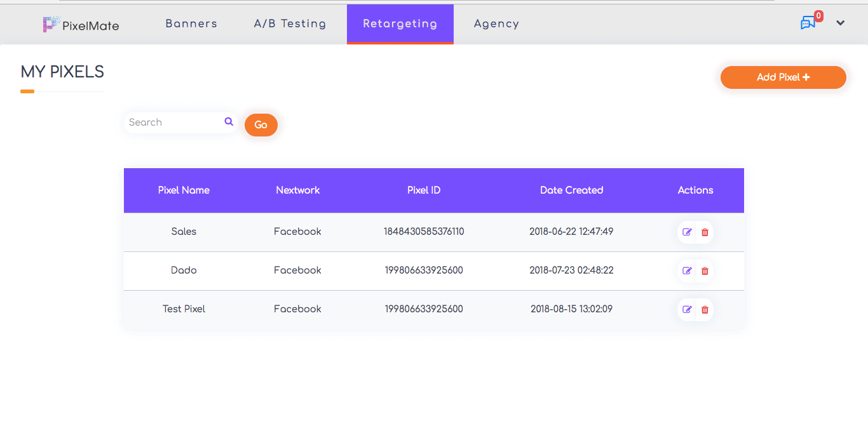Click the PixelMate logo
Viewport: 868px width, 445px height.
pyautogui.click(x=81, y=25)
